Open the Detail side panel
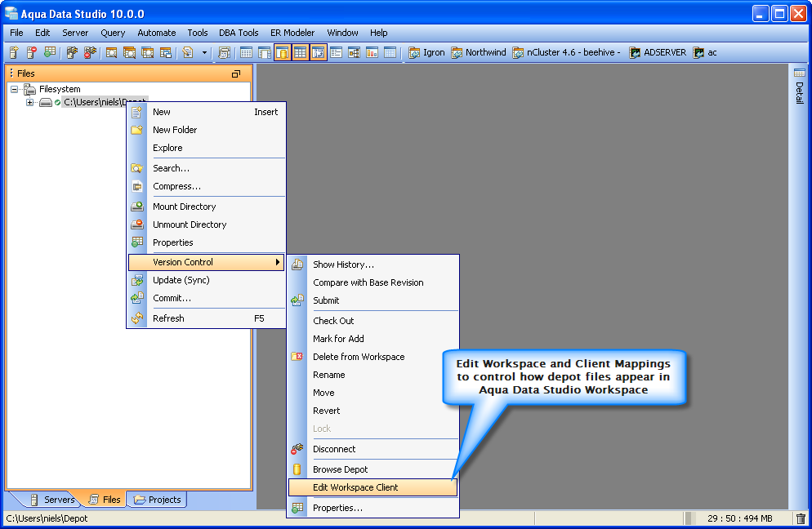 800,86
